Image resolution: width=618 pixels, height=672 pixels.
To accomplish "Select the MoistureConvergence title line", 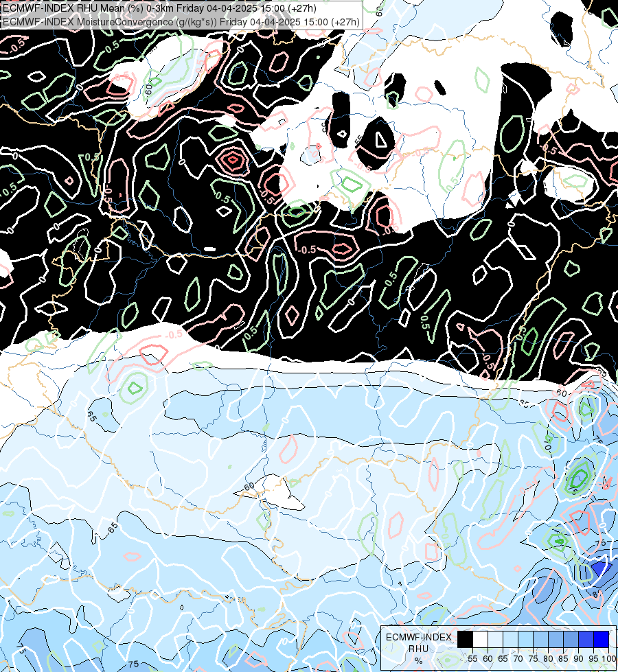I will pos(181,22).
